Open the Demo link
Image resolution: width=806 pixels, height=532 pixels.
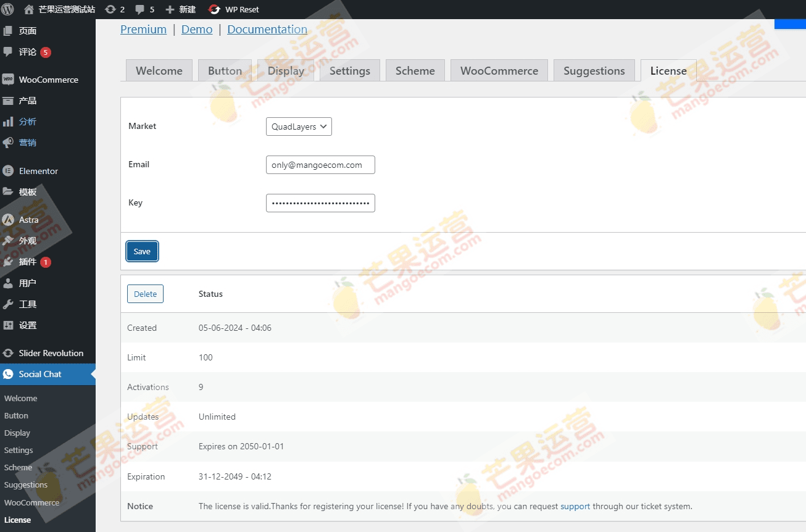[197, 29]
